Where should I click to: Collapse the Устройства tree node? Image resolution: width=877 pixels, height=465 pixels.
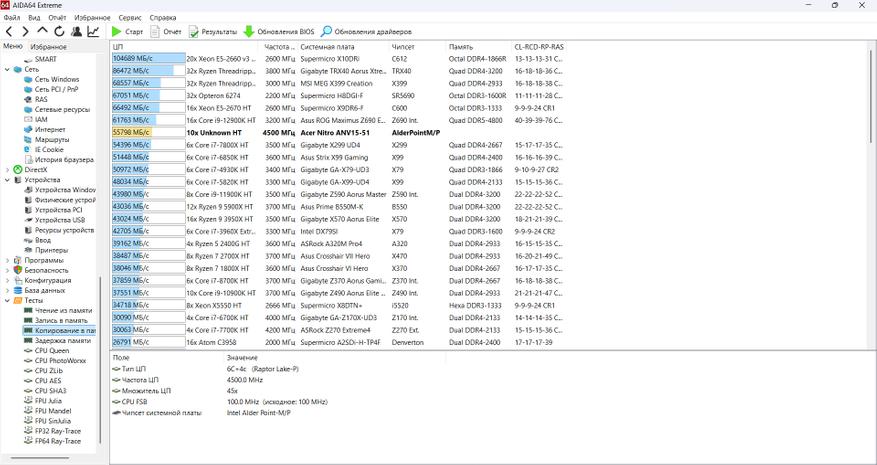[x=7, y=180]
